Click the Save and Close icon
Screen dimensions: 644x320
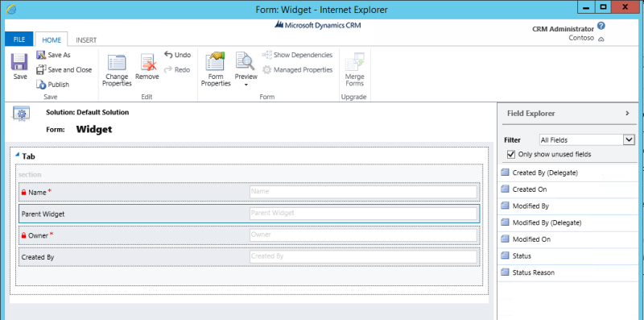41,69
